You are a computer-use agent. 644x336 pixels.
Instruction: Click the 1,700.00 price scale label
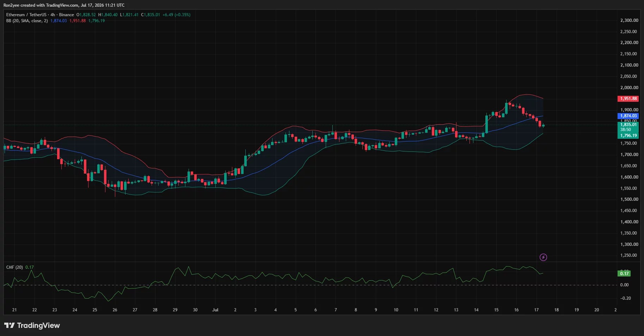click(629, 155)
